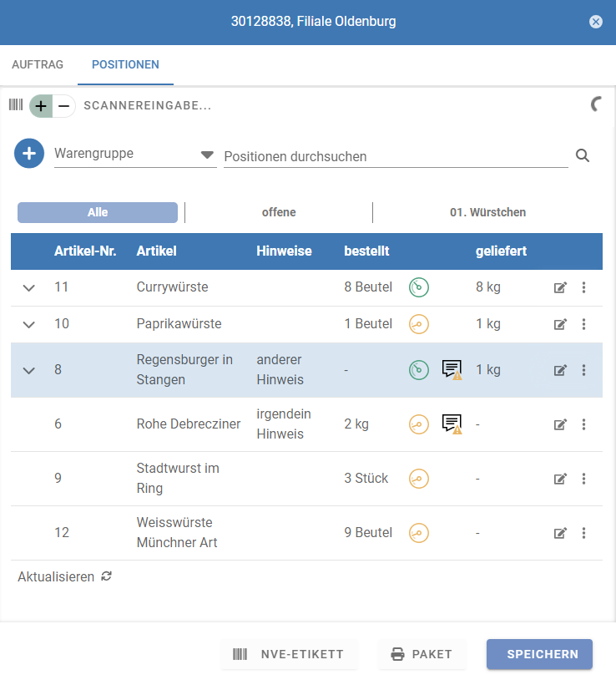The image size is (616, 685).
Task: Select the Alle filter
Action: coord(98,212)
